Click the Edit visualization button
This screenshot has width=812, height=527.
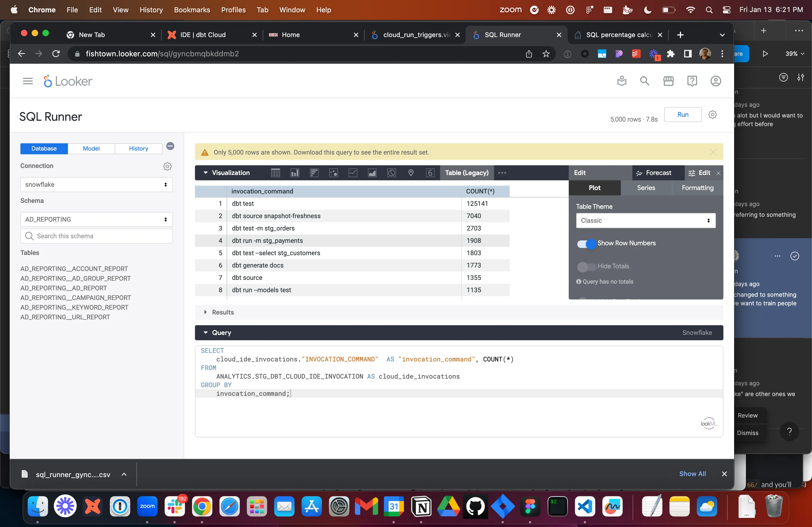tap(700, 173)
